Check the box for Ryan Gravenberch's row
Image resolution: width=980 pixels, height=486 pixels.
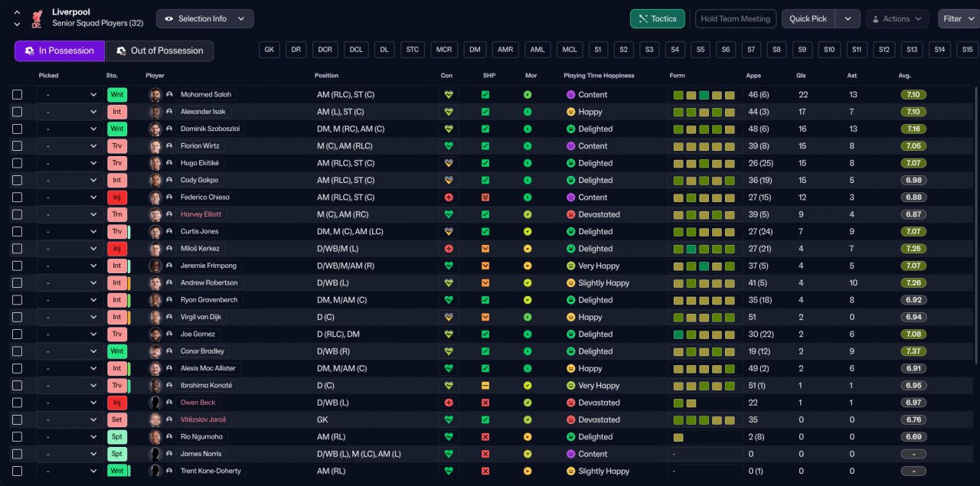point(18,300)
